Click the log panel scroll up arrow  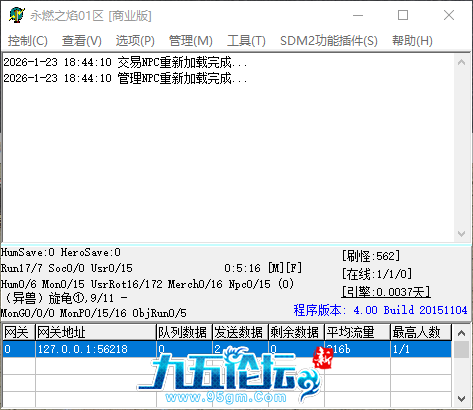462,62
